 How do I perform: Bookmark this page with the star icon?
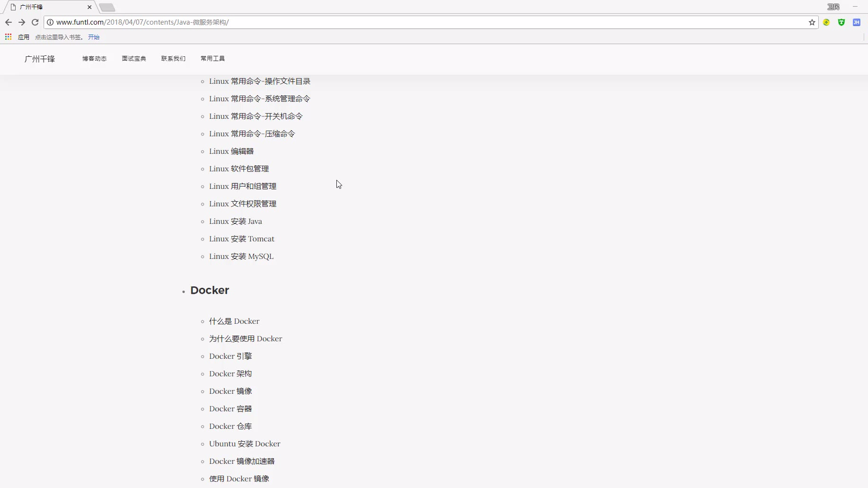[x=812, y=22]
